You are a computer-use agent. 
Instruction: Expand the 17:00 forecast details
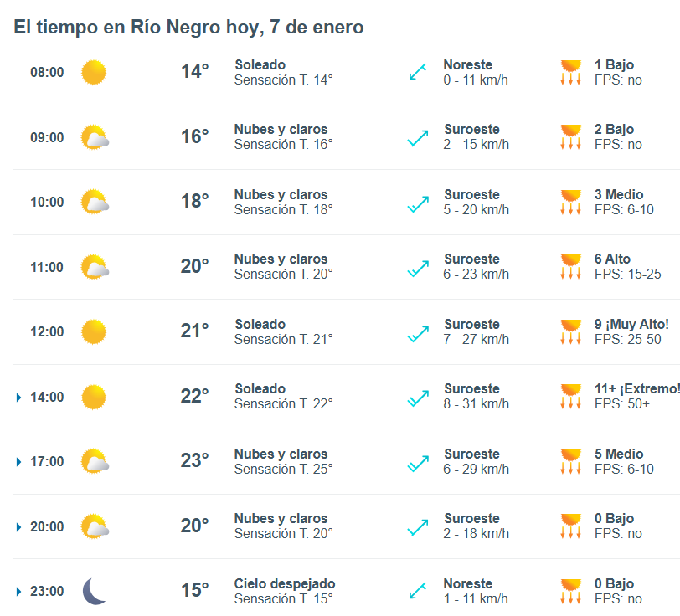coord(18,462)
